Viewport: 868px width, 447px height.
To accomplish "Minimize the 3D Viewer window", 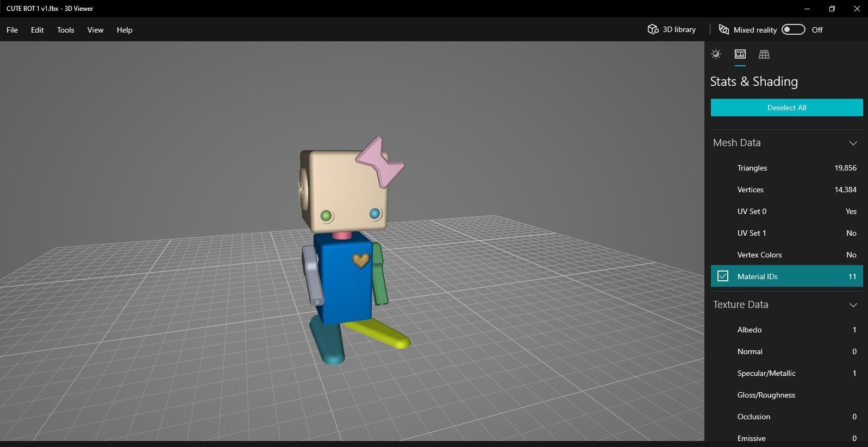I will coord(807,9).
